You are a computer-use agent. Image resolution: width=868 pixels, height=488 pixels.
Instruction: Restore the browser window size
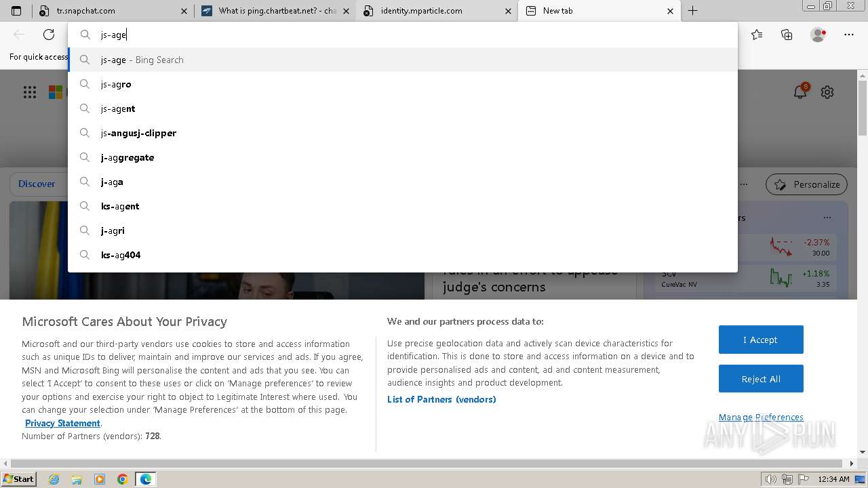[827, 6]
